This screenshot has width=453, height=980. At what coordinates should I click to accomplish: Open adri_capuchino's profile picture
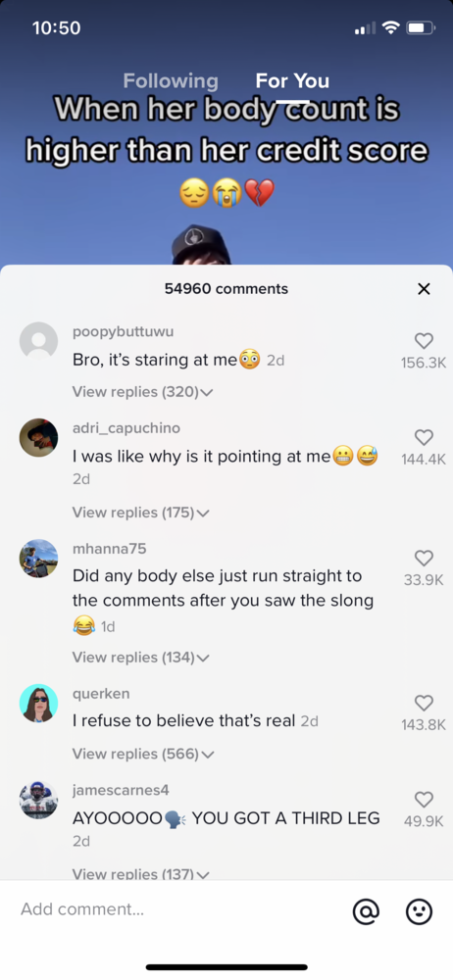(39, 437)
